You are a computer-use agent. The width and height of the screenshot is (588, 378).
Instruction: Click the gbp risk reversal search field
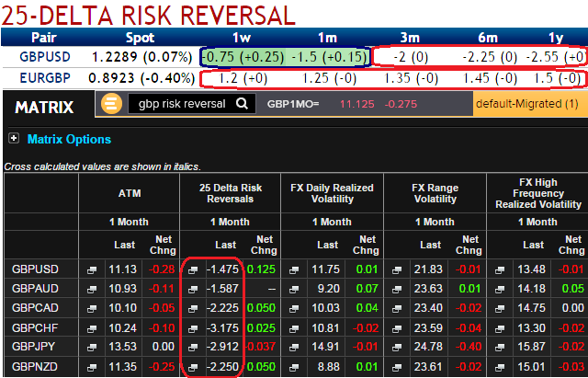point(181,104)
